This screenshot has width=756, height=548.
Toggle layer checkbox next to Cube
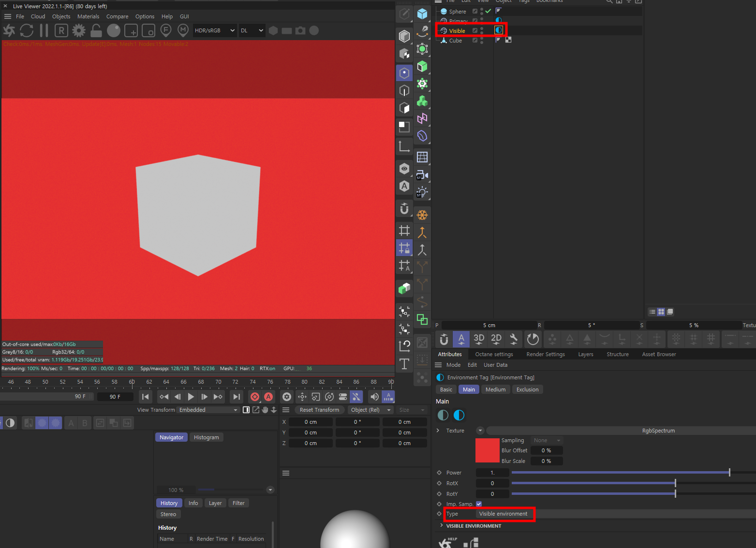[475, 41]
